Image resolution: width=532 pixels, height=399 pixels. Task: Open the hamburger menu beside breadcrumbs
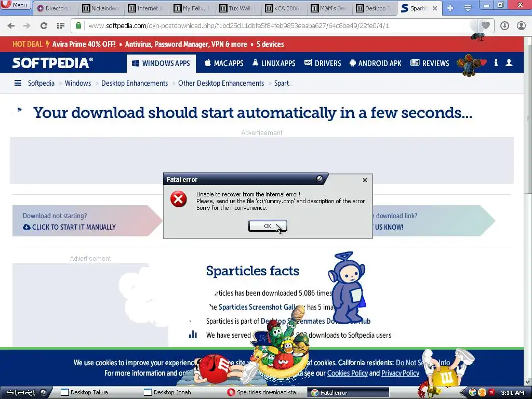(18, 83)
